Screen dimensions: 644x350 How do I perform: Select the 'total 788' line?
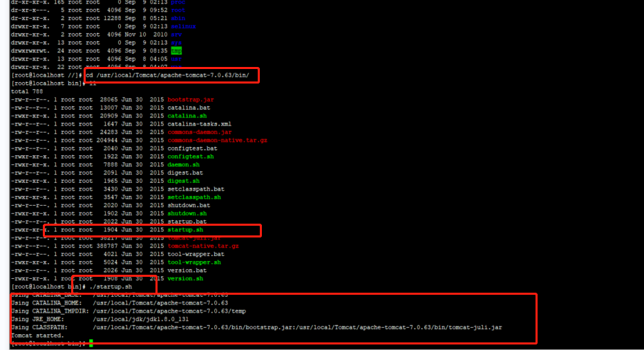tap(27, 92)
